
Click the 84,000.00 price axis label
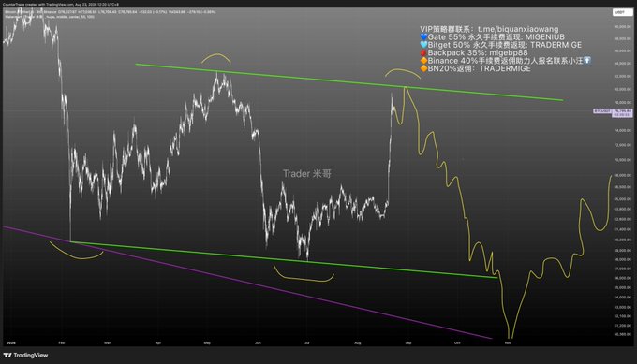[x=623, y=64]
